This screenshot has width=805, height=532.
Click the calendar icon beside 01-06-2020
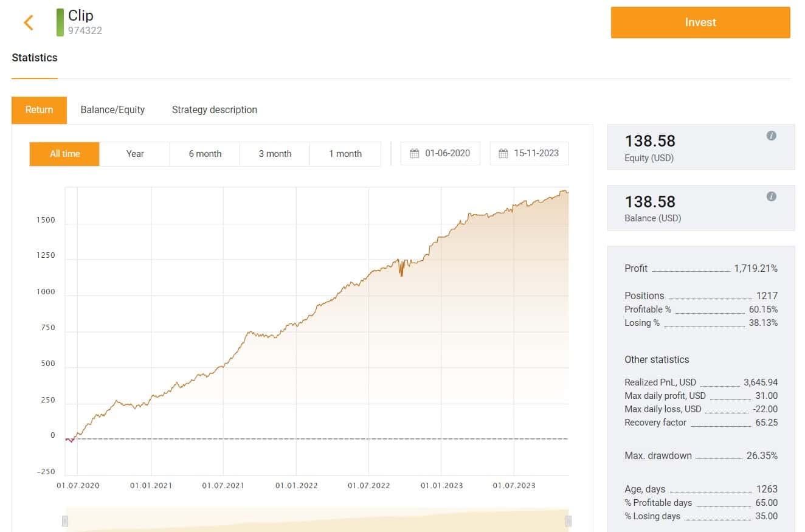415,154
